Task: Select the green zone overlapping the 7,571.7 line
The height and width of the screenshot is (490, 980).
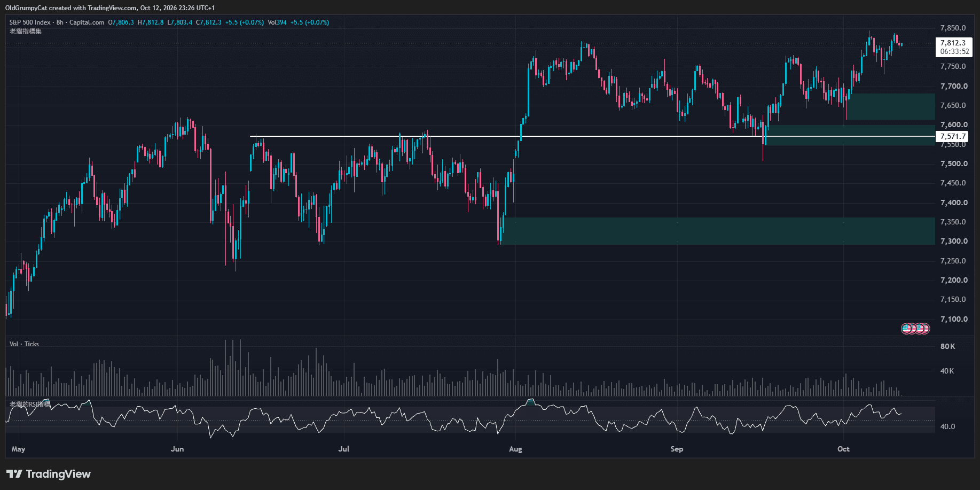Action: (x=850, y=135)
